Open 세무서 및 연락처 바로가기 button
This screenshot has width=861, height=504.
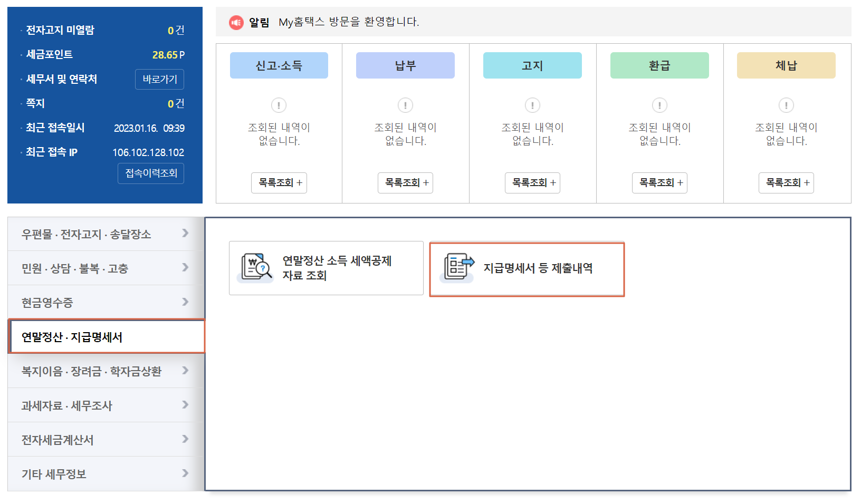coord(159,79)
